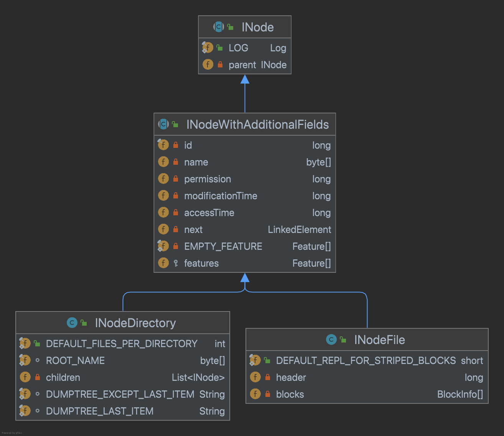Select the header field in INodeFile
Viewport: 504px width, 436px height.
[x=291, y=377]
